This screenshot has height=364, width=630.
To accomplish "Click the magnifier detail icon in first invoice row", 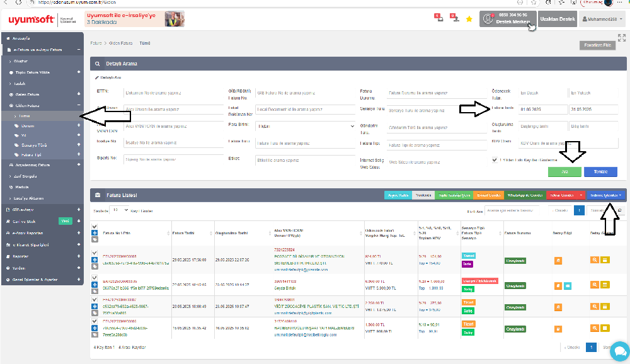I will pyautogui.click(x=594, y=259).
